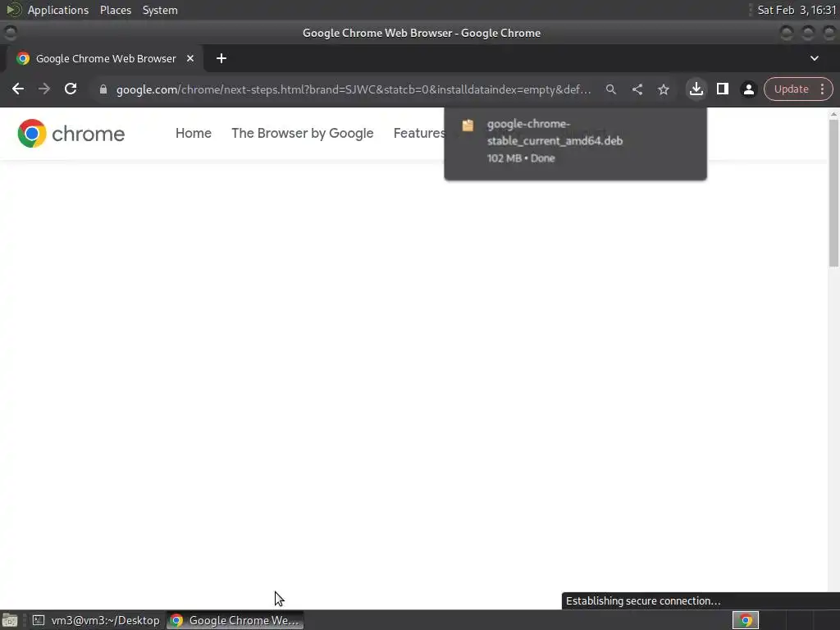840x630 pixels.
Task: Click the show desktop icon in taskbar
Action: tap(10, 620)
